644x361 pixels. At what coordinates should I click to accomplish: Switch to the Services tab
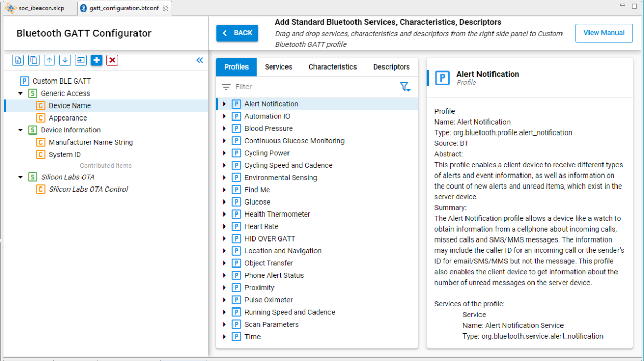(278, 67)
